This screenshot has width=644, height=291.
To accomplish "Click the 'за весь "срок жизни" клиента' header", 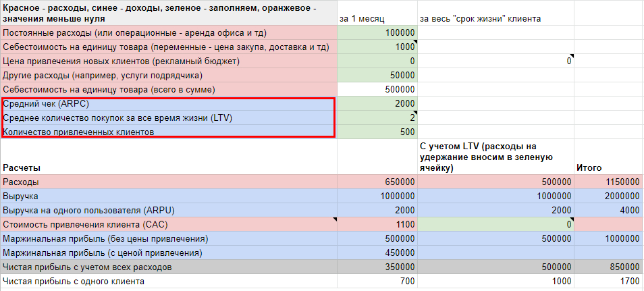I will pyautogui.click(x=495, y=13).
